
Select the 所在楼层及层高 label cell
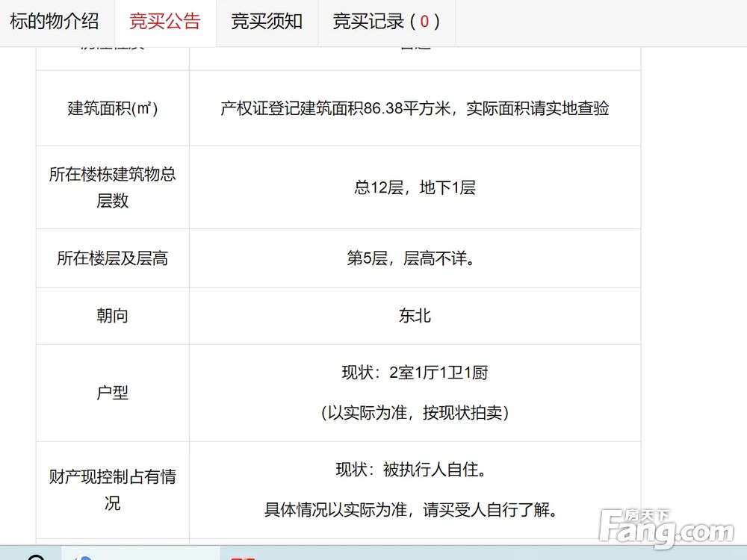point(113,258)
